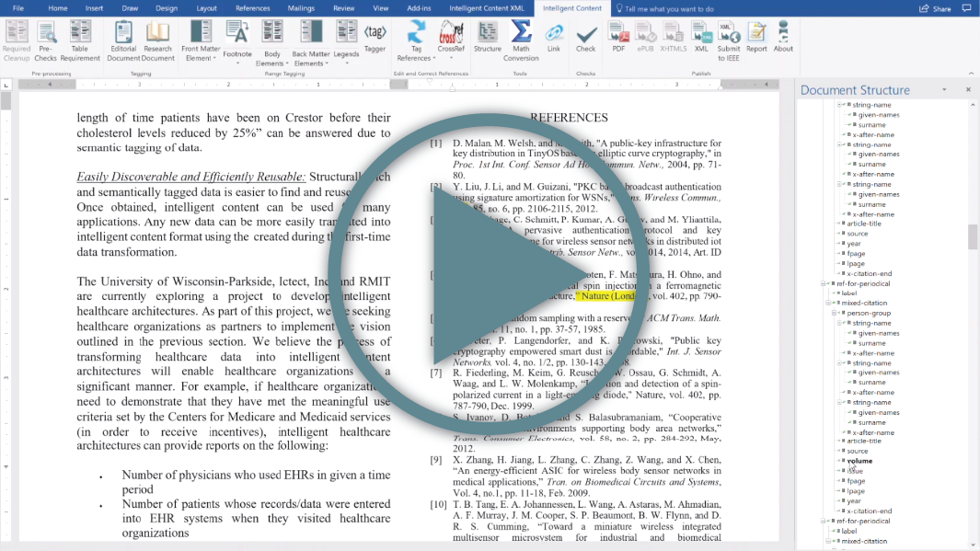Publish the document as PDF
The image size is (980, 551).
(618, 38)
